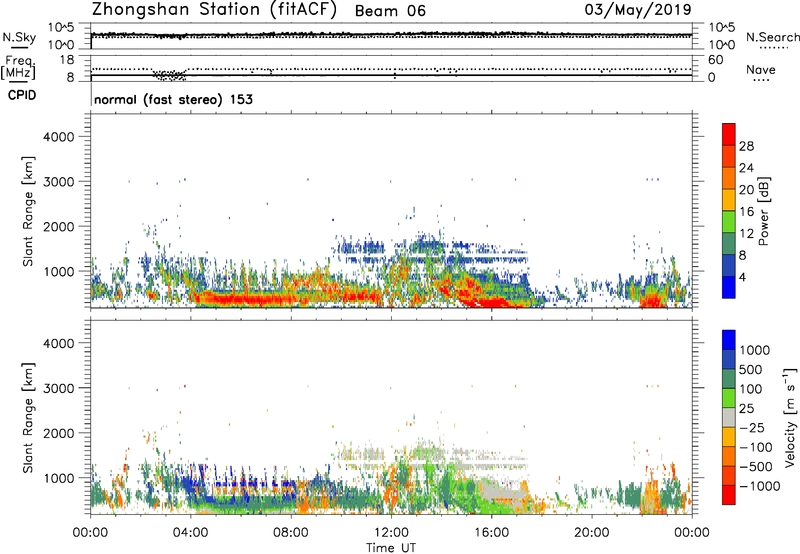Click the date "03/May/2019"
Screen dimensions: 800x554
coord(638,10)
